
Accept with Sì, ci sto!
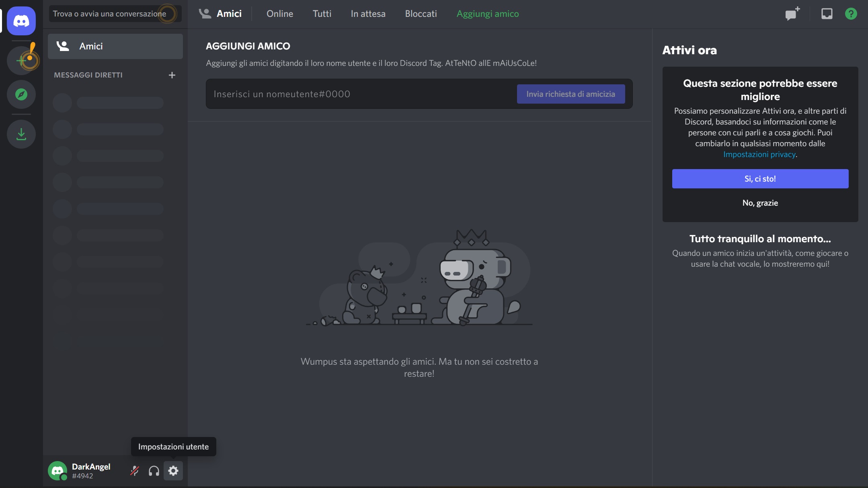coord(760,178)
